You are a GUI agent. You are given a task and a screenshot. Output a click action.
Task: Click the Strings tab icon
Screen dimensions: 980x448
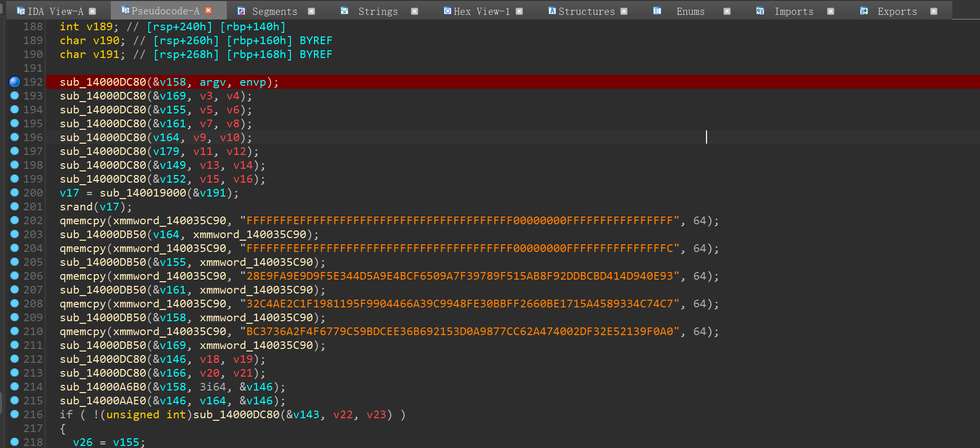[345, 11]
